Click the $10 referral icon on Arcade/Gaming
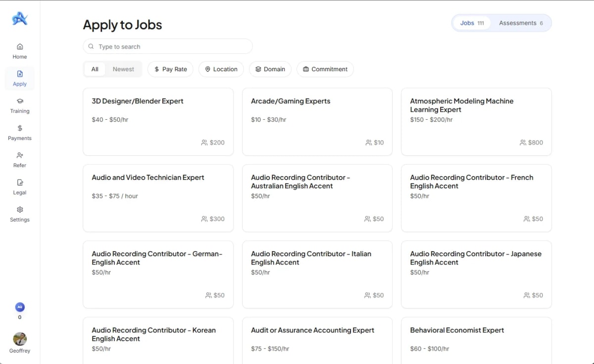 [369, 142]
